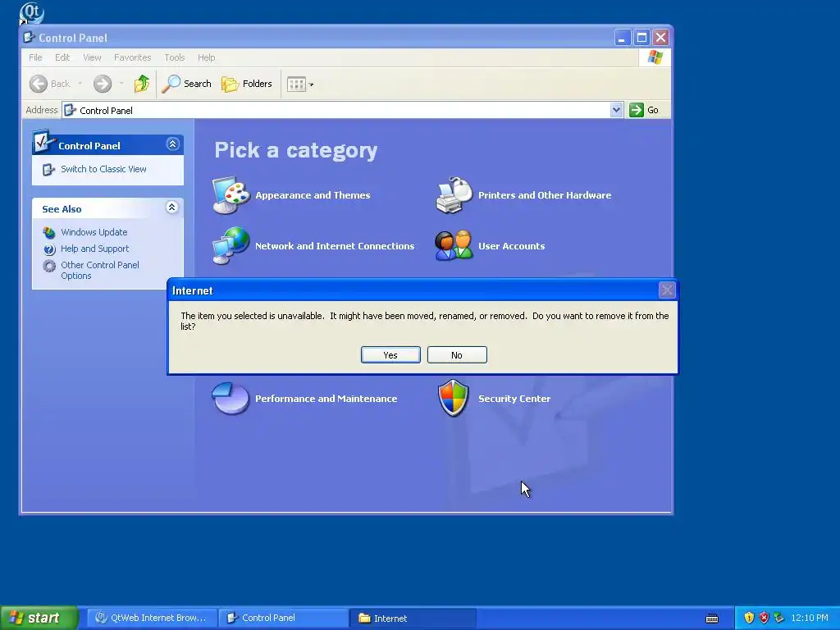The width and height of the screenshot is (840, 630).
Task: Open the File menu
Action: 35,57
